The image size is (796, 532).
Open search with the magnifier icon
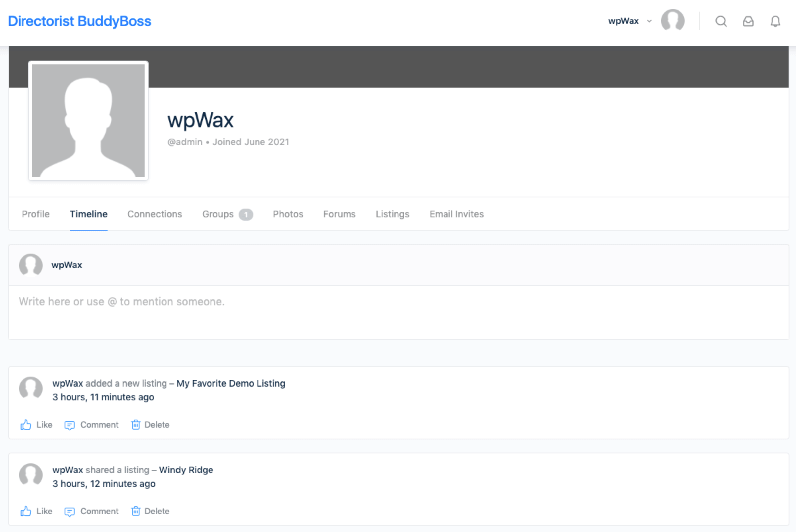(x=721, y=21)
